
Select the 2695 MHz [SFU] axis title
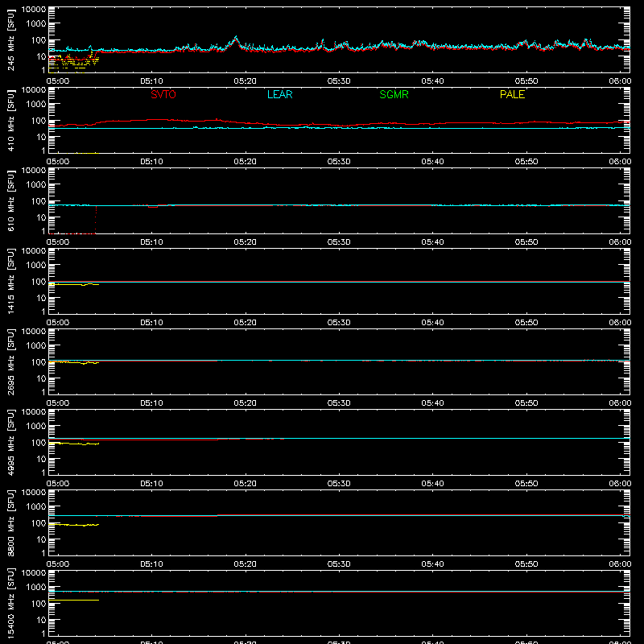[10, 361]
